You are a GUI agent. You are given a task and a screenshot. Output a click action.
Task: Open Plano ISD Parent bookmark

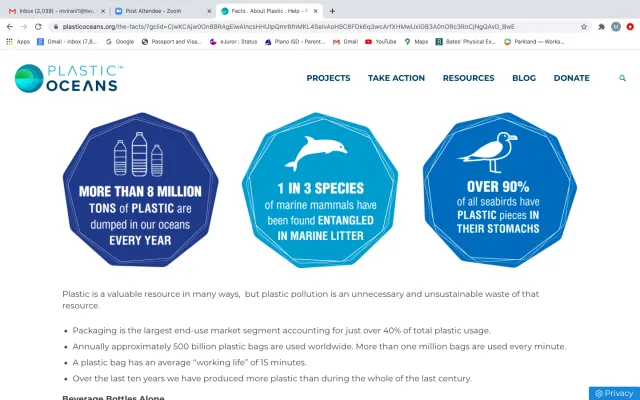click(x=295, y=42)
